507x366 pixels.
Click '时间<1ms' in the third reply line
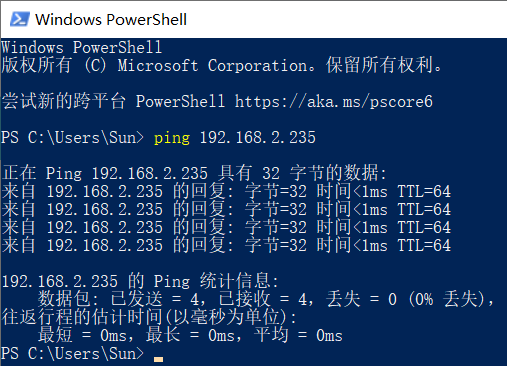(x=352, y=227)
